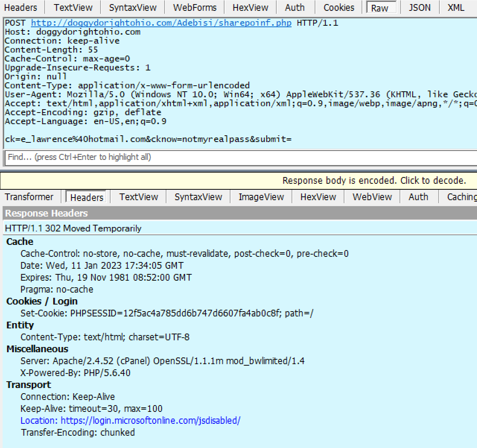Select the HTTP/1.1 302 Moved Temporarily line

coord(73,228)
